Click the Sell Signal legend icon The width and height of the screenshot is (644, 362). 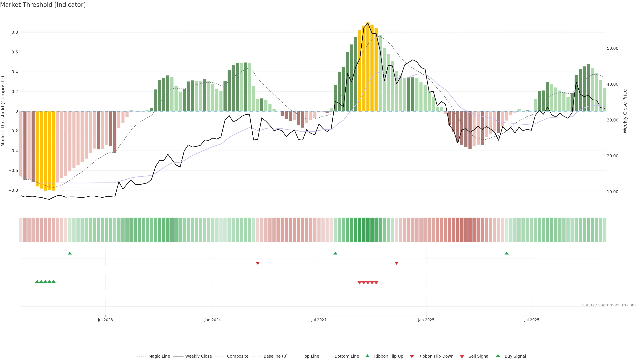462,356
